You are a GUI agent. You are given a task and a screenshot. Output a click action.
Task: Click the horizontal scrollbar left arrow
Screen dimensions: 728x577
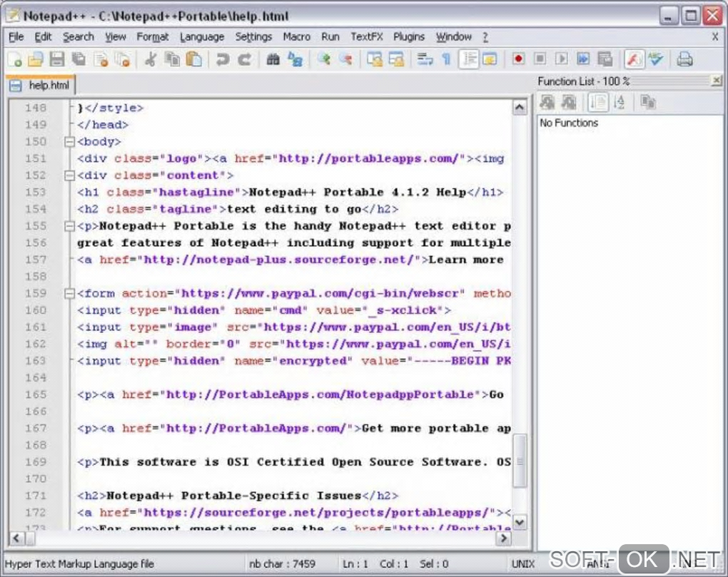[16, 538]
